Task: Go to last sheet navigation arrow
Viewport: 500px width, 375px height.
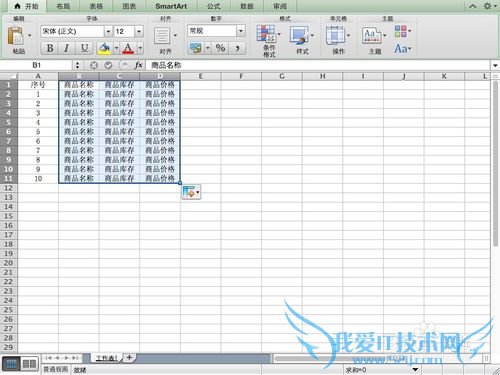Action: (75, 358)
